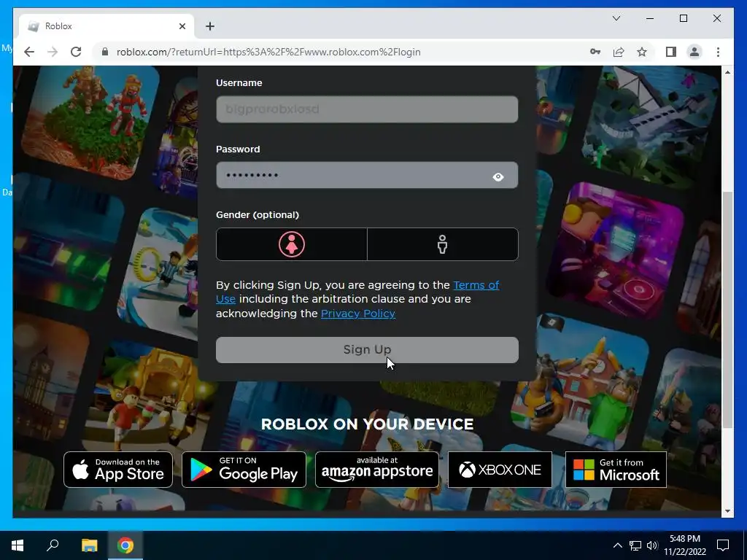The width and height of the screenshot is (747, 560).
Task: Open the tab search chevron
Action: [616, 18]
